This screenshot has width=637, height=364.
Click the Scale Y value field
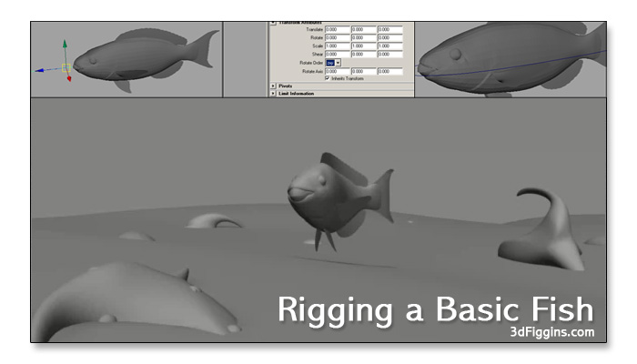(x=364, y=45)
